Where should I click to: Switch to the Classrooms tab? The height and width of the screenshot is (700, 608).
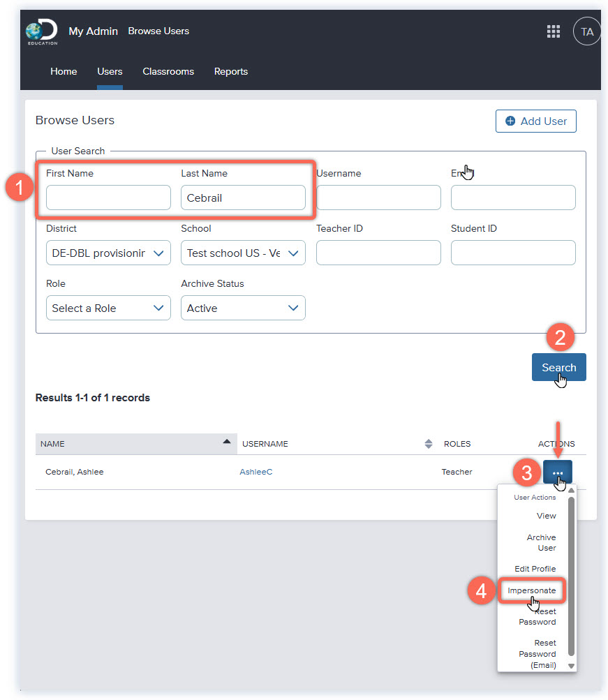[x=168, y=71]
